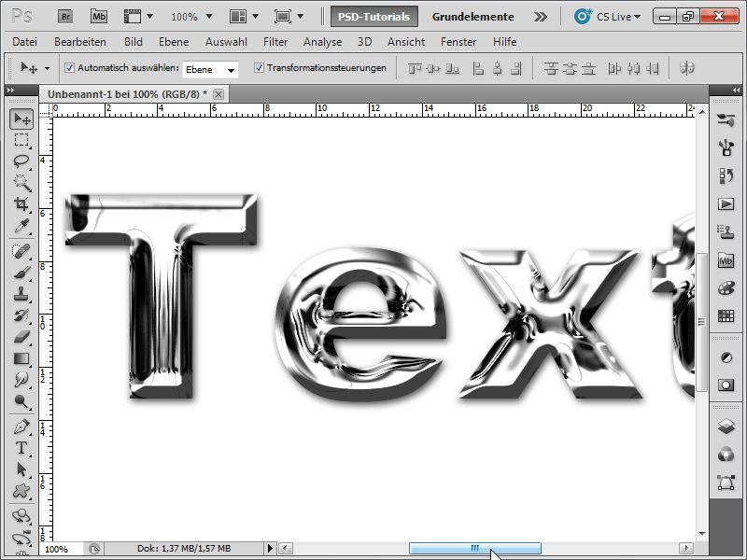This screenshot has height=560, width=747.
Task: Launch Adobe Bridge from top bar
Action: [x=65, y=17]
